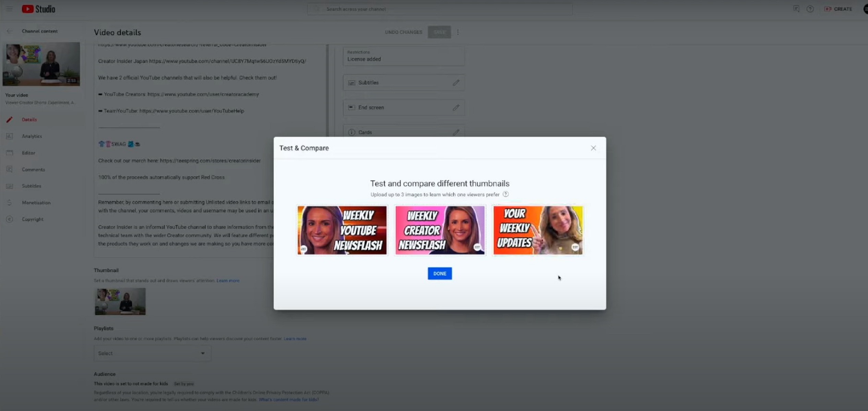This screenshot has width=868, height=411.
Task: Open the help icon in top bar
Action: [810, 9]
